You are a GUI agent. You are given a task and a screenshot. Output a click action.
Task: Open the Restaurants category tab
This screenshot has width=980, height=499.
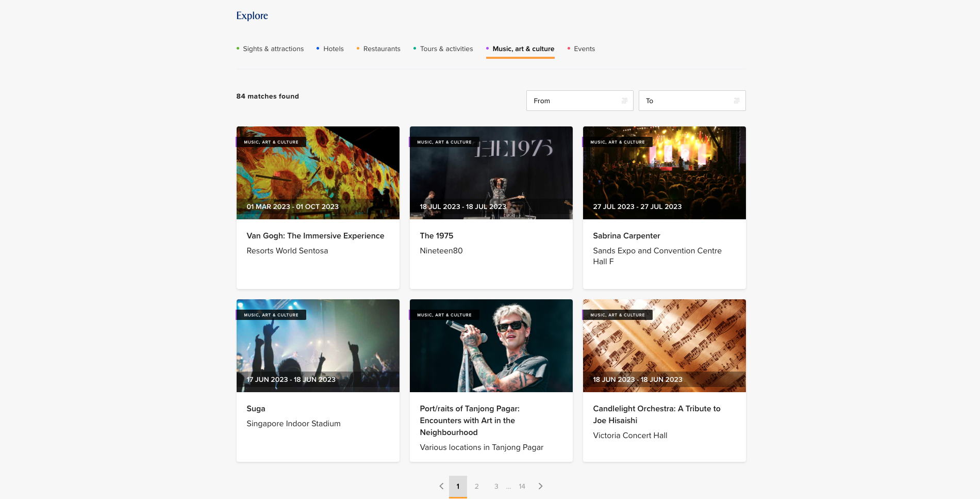point(381,49)
